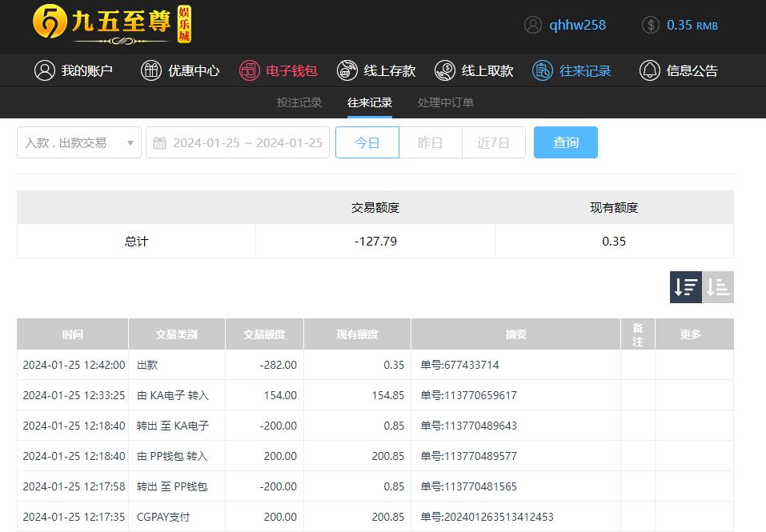Click the user avatar icon beside qhhw258
This screenshot has height=532, width=766.
532,25
